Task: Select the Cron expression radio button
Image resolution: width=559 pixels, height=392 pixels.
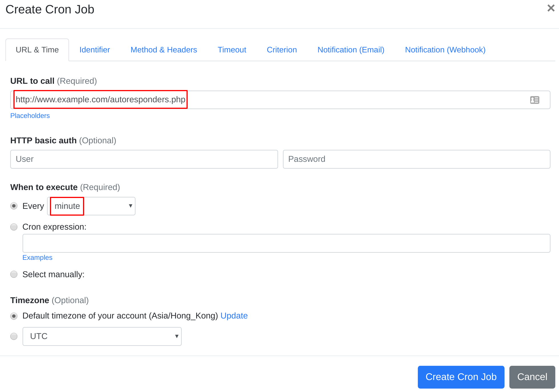Action: coord(14,226)
